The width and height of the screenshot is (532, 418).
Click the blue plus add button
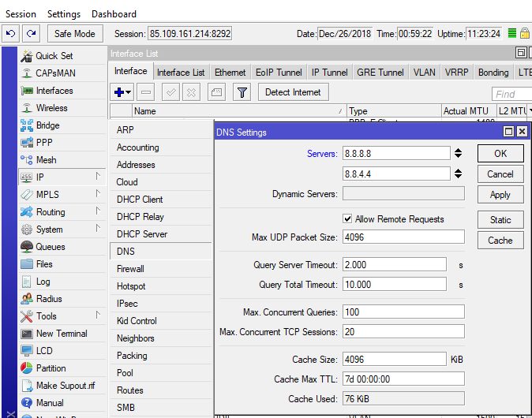click(x=122, y=92)
